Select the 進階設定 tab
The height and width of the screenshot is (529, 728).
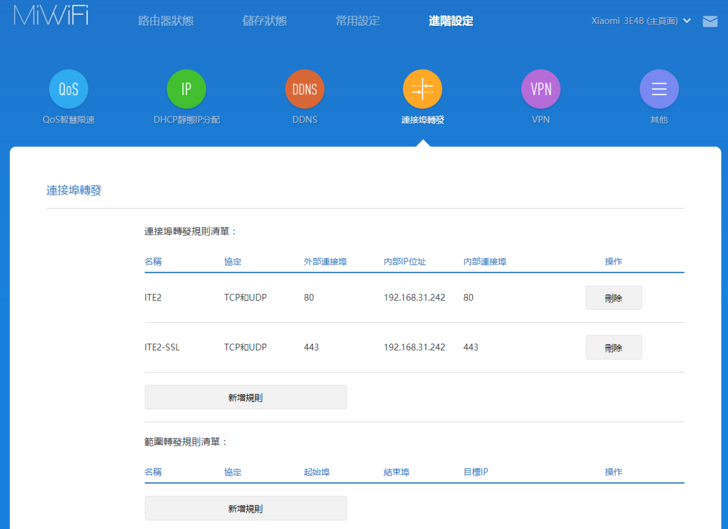[450, 21]
